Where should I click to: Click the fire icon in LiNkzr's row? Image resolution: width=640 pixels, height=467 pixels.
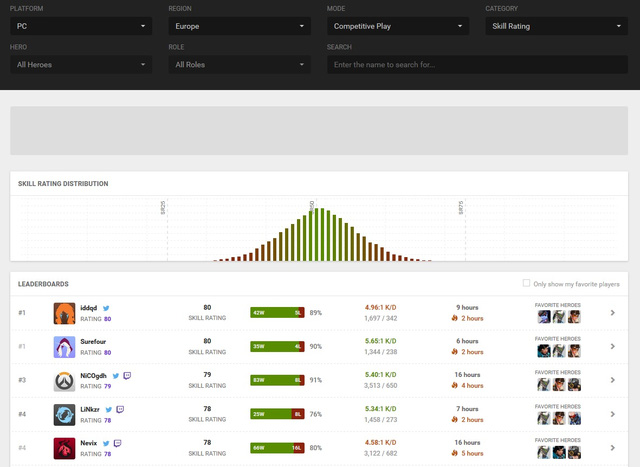tap(455, 419)
